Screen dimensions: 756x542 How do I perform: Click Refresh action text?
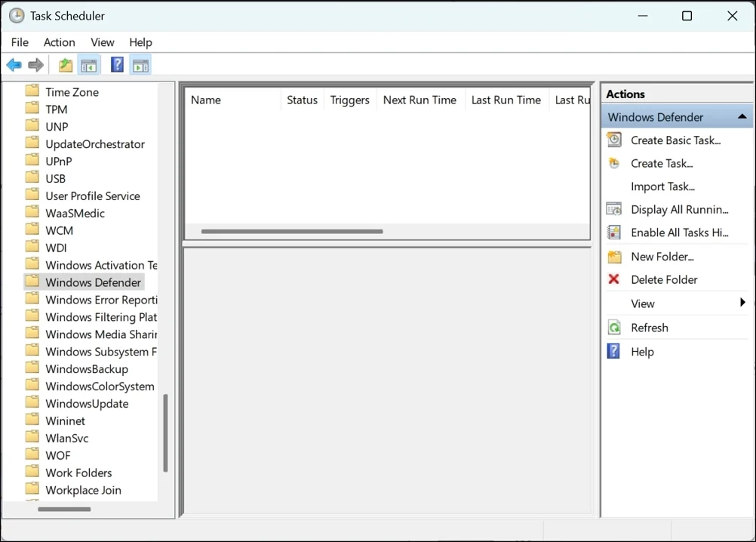[650, 328]
